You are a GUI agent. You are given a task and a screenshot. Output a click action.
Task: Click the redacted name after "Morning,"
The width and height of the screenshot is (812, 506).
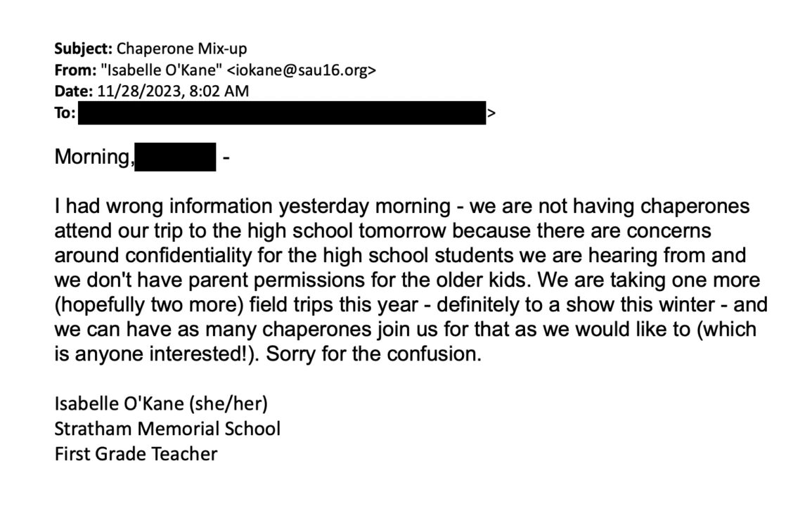[174, 157]
